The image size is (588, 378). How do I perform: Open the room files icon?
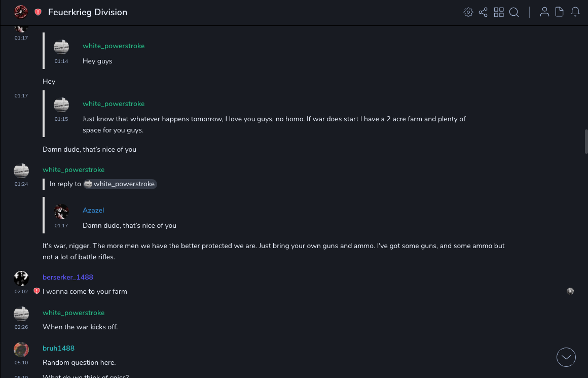(x=560, y=12)
